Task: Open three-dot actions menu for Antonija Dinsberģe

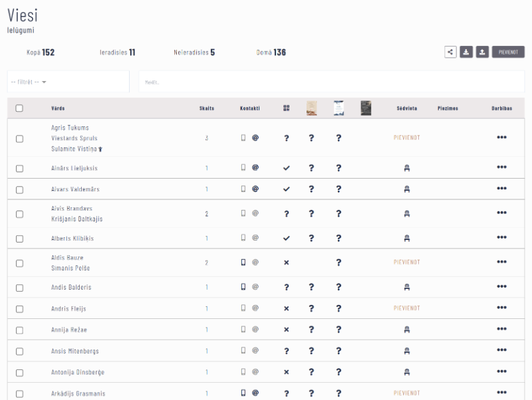Action: (501, 372)
